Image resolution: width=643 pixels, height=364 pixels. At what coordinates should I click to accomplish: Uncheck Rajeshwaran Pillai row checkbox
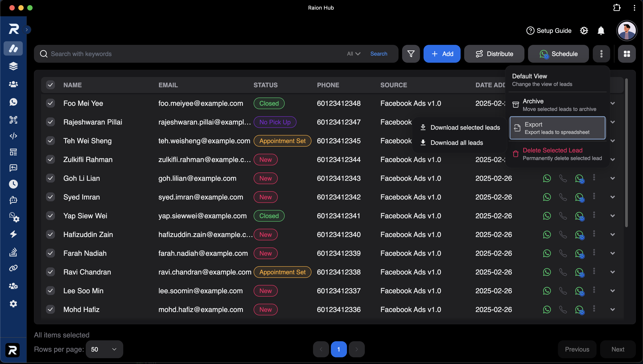[x=50, y=122]
